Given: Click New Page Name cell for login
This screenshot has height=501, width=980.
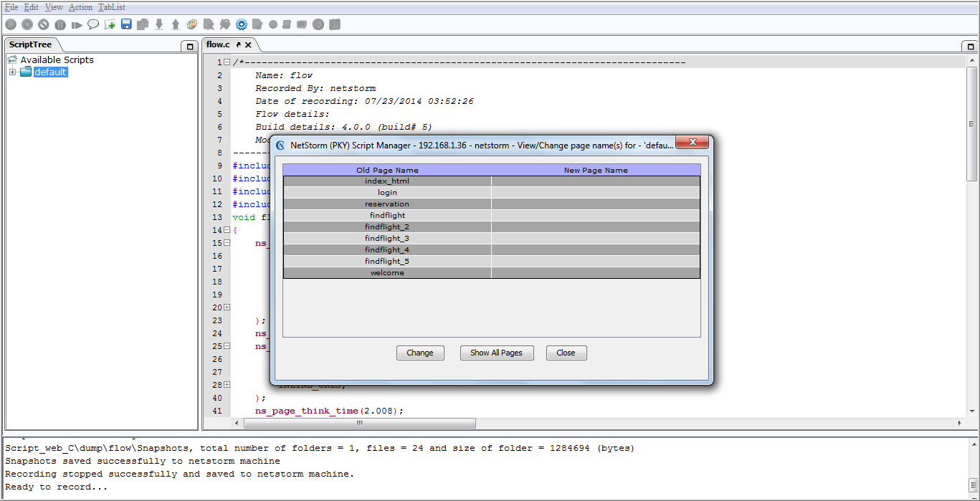Looking at the screenshot, I should (596, 193).
